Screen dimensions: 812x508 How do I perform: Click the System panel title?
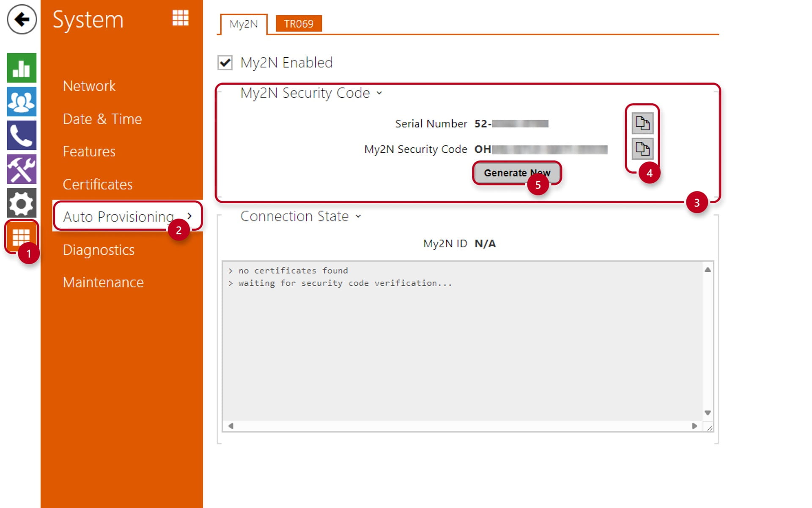[x=88, y=20]
